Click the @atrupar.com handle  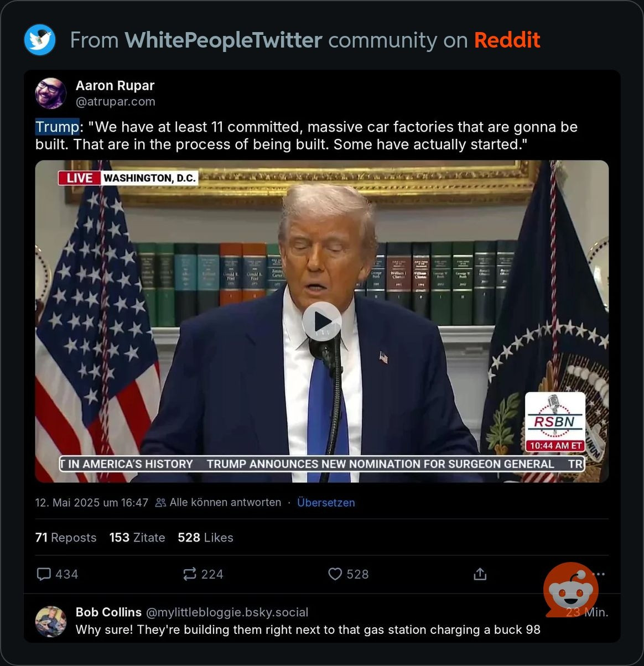(x=115, y=102)
